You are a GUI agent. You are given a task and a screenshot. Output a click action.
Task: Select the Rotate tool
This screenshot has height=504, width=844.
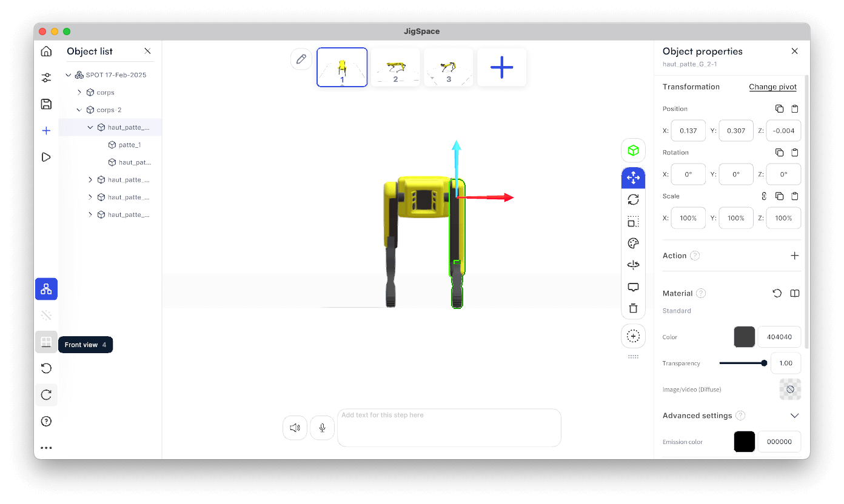pyautogui.click(x=633, y=199)
